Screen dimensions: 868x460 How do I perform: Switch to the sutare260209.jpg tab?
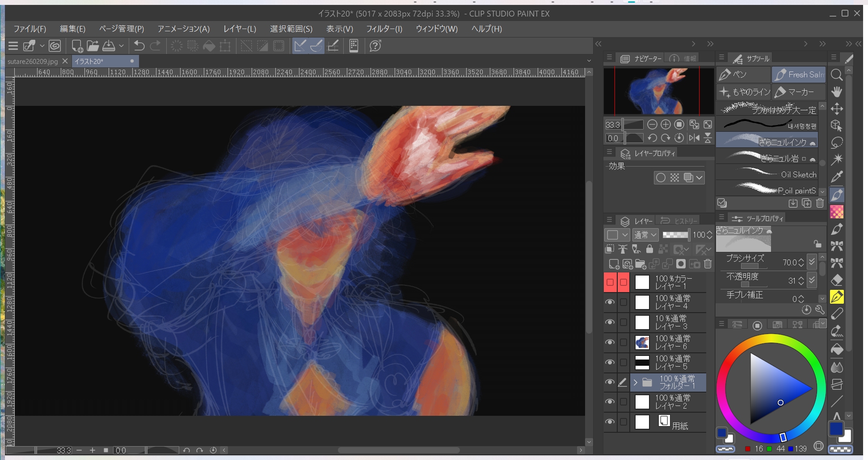pyautogui.click(x=33, y=61)
